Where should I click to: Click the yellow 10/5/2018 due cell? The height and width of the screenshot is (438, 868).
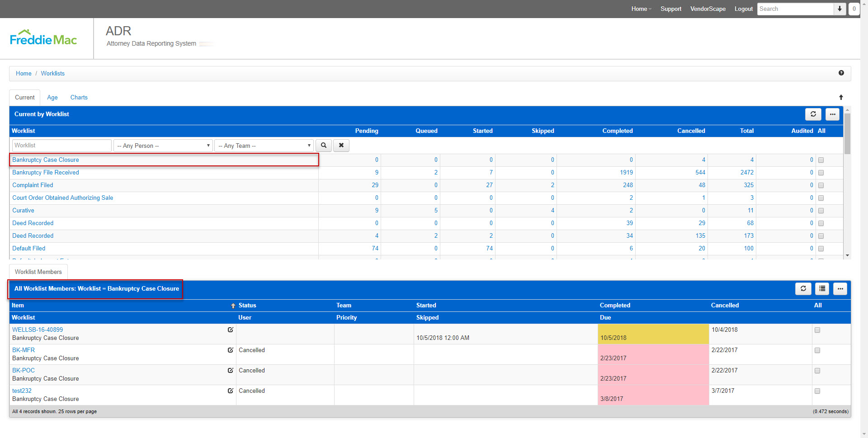(653, 334)
